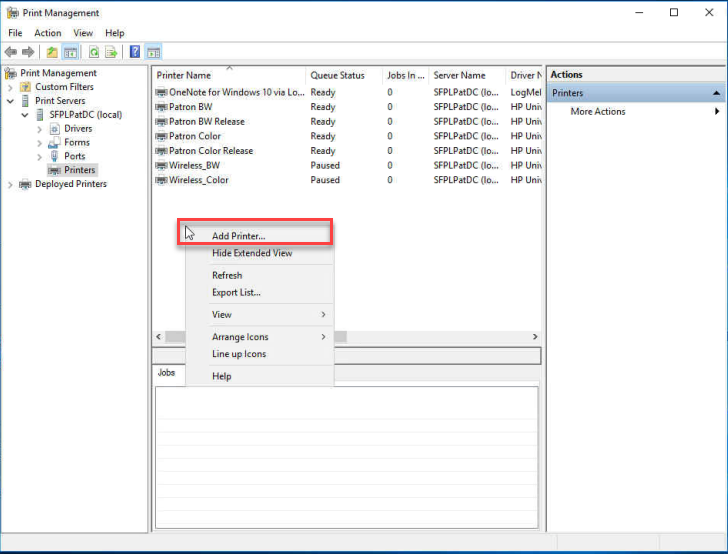Select the Wireless_BW printer icon
Image resolution: width=728 pixels, height=554 pixels.
tap(161, 166)
